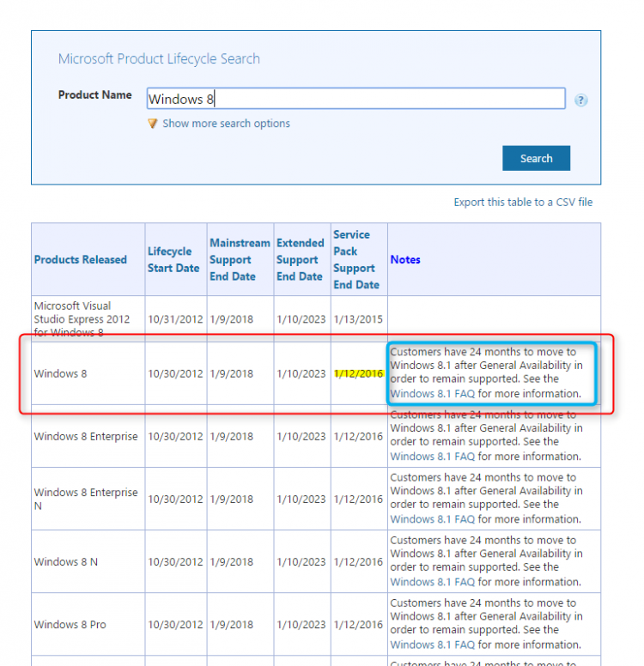
Task: Click 10/30/2012 date in Windows 8 Enterprise N row
Action: 175,499
